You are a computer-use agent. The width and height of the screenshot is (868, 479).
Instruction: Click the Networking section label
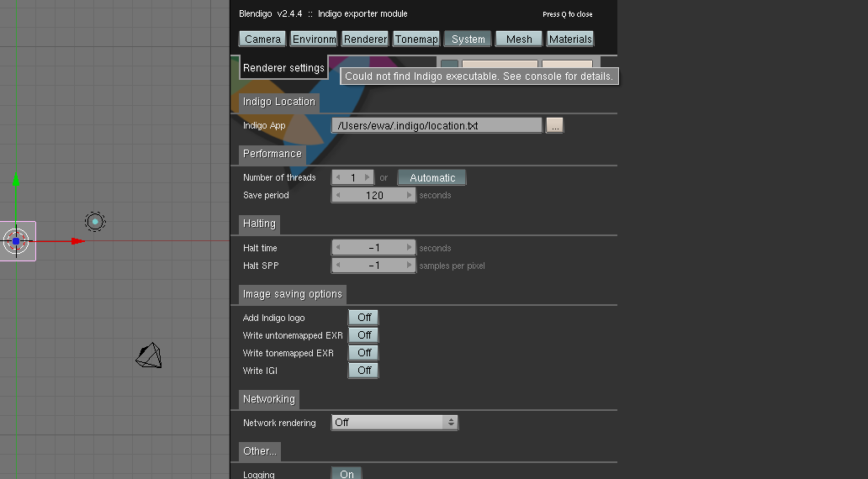[269, 399]
